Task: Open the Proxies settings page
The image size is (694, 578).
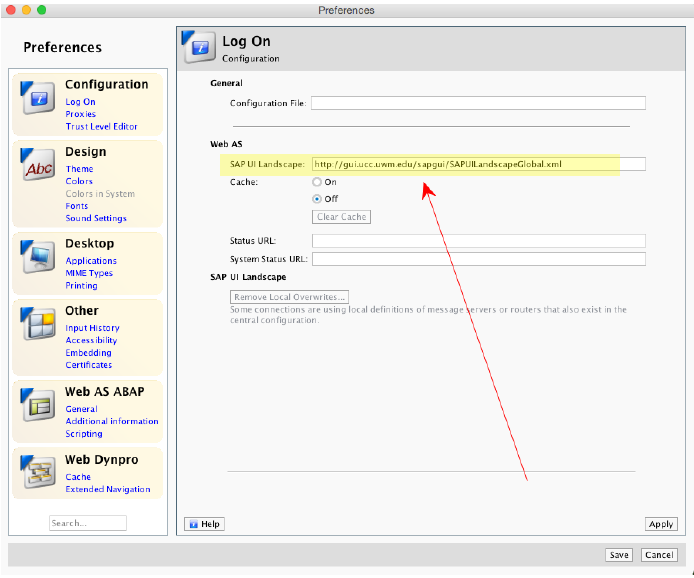Action: pyautogui.click(x=81, y=114)
